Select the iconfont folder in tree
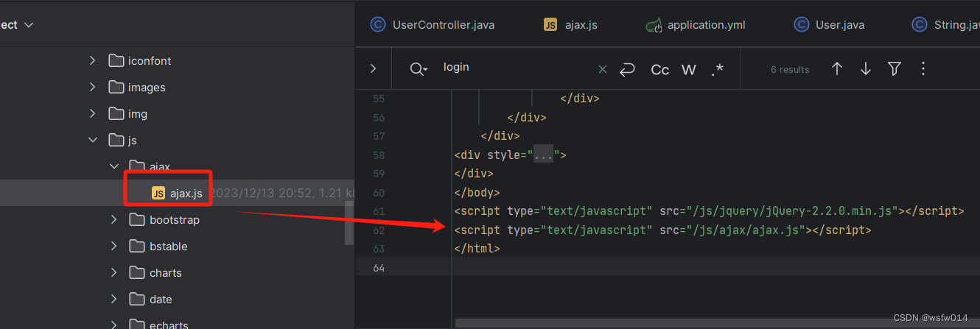The height and width of the screenshot is (329, 980). pyautogui.click(x=150, y=60)
